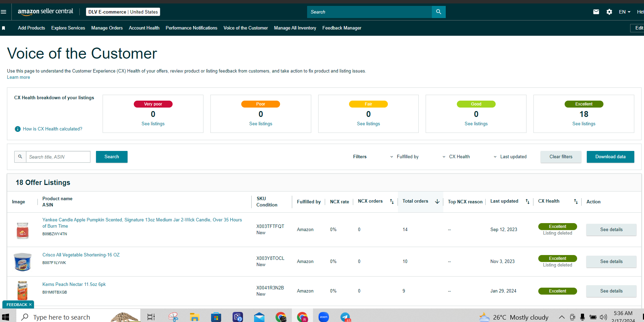This screenshot has height=322, width=644.
Task: Click the Amazon Seller Central logo
Action: click(x=45, y=11)
